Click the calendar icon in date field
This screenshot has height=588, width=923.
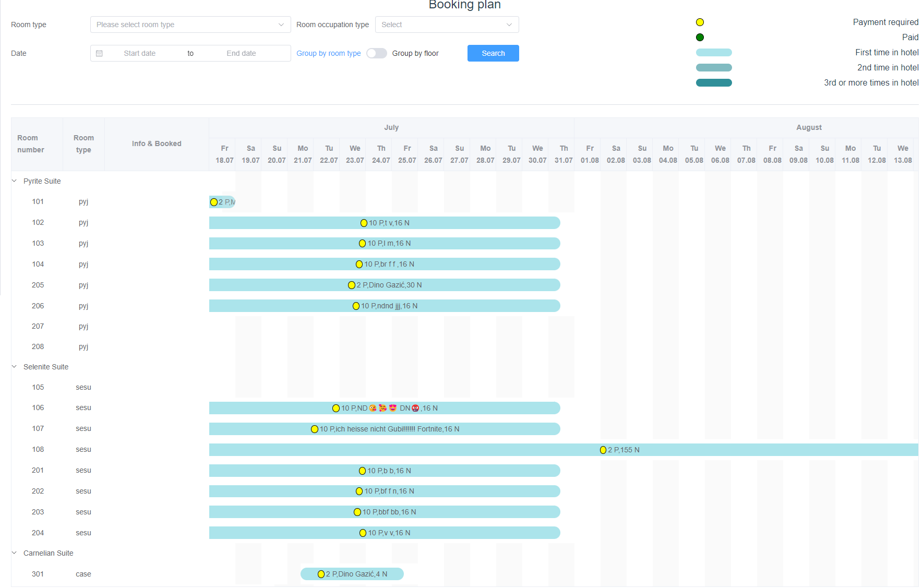(x=99, y=53)
